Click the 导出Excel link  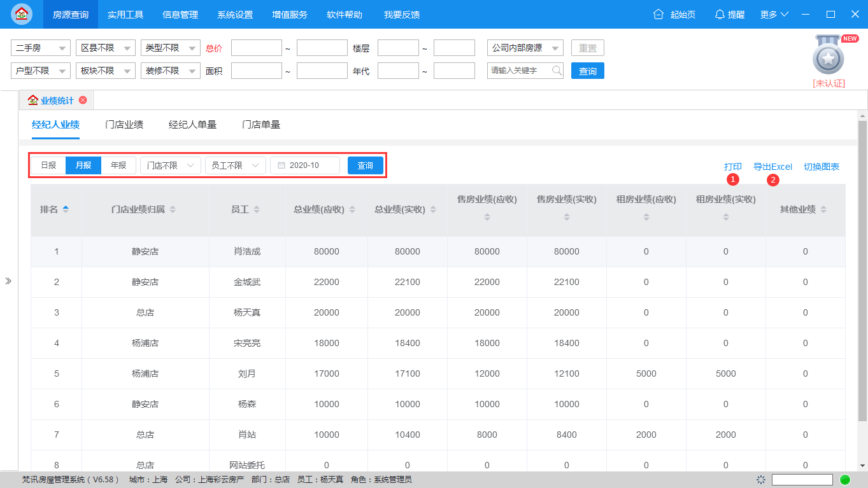(x=772, y=167)
